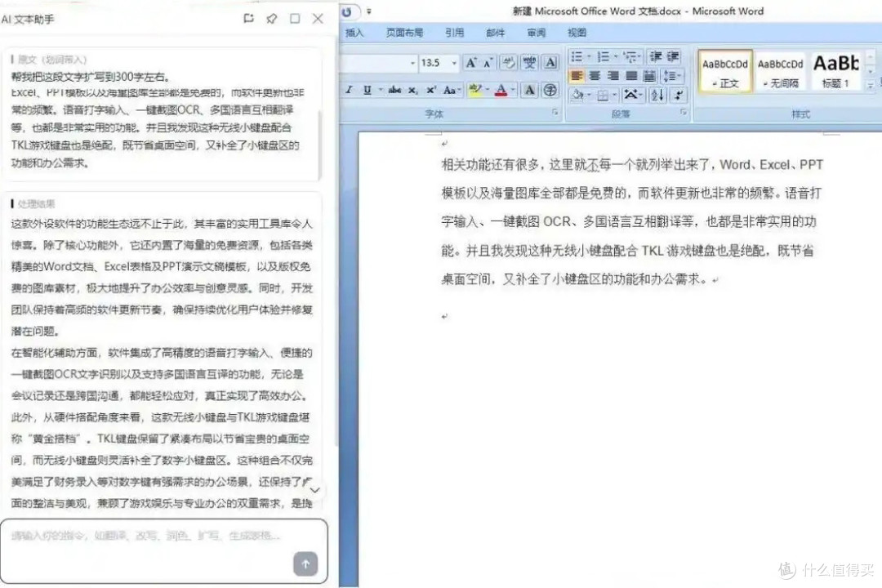Toggle italic formatting
Viewport: 882px width, 588px height.
[349, 90]
